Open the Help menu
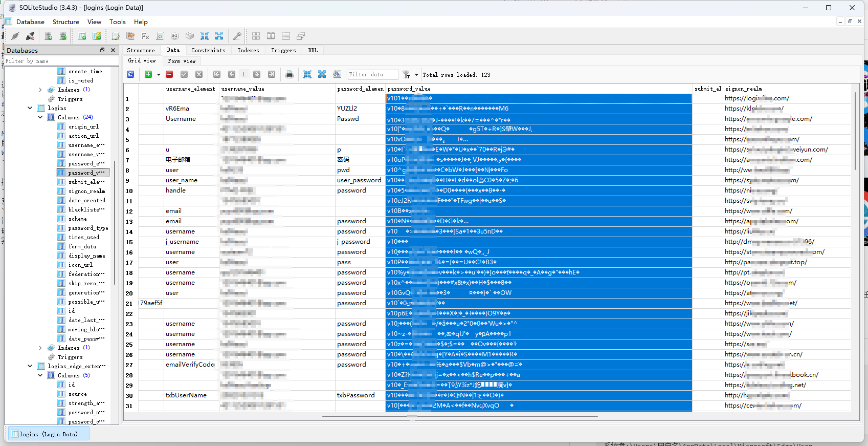 141,22
